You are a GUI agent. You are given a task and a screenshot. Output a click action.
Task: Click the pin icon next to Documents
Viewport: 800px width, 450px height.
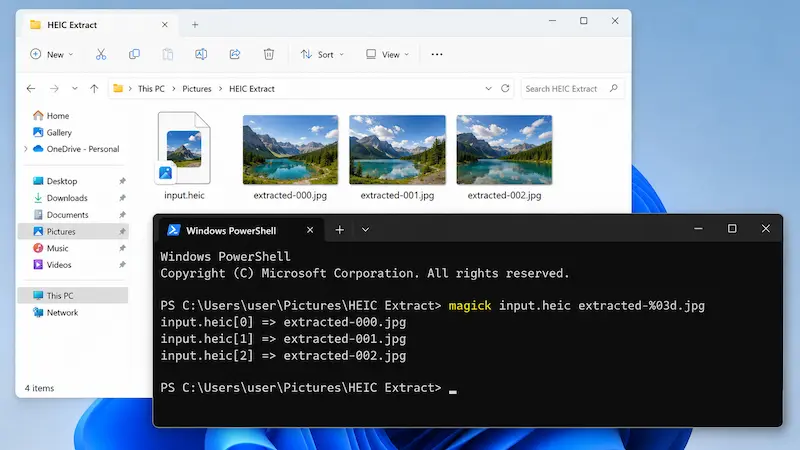click(122, 215)
